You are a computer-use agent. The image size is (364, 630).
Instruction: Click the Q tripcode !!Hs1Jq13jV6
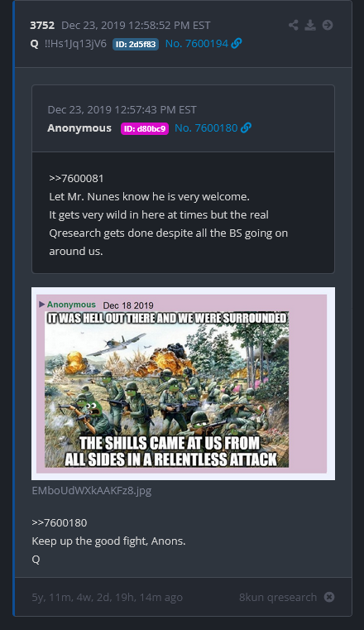click(75, 43)
